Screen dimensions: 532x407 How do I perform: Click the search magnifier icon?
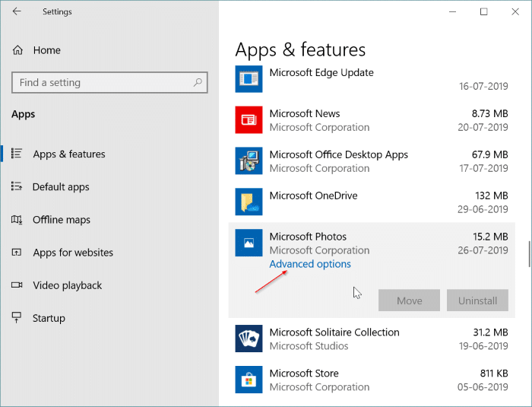point(198,82)
